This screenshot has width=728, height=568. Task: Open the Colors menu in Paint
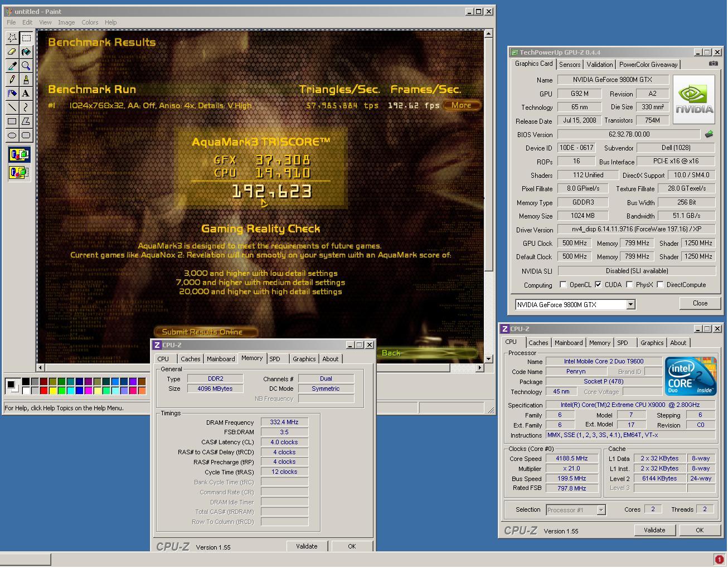(x=90, y=22)
